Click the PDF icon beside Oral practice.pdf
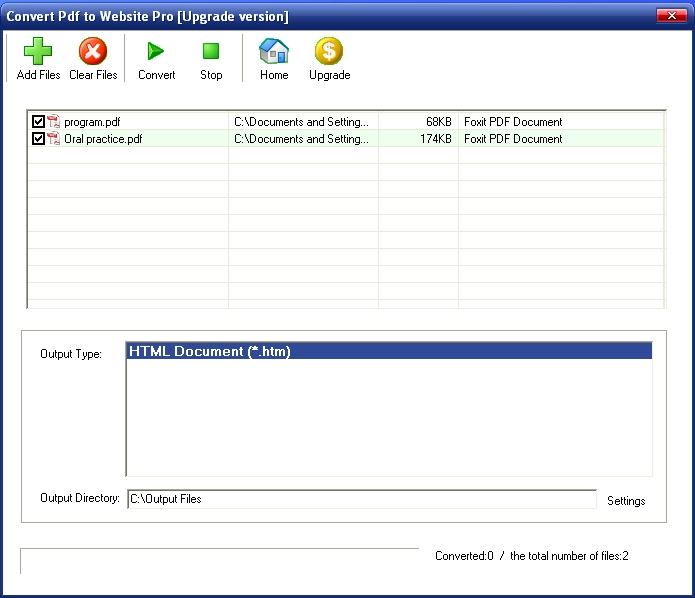The image size is (695, 598). click(53, 138)
